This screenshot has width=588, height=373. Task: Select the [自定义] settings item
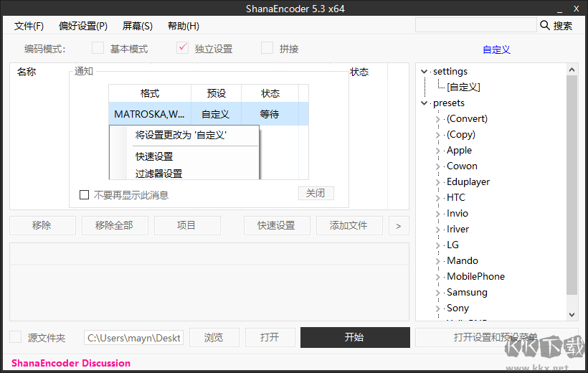pos(463,87)
